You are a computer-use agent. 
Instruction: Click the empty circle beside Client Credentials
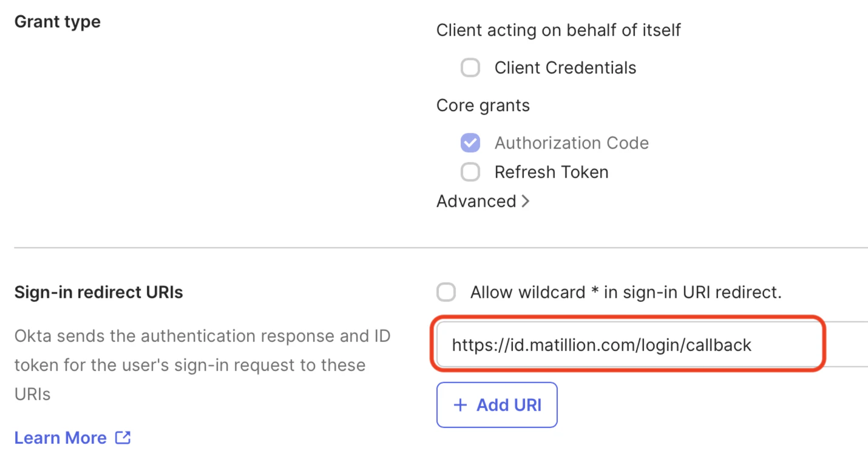(x=470, y=67)
